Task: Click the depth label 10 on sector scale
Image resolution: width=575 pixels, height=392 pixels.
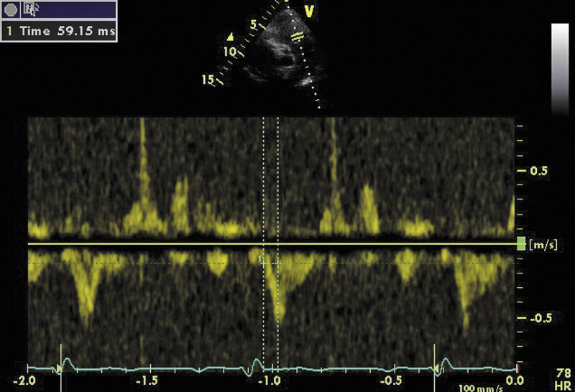Action: click(x=229, y=52)
